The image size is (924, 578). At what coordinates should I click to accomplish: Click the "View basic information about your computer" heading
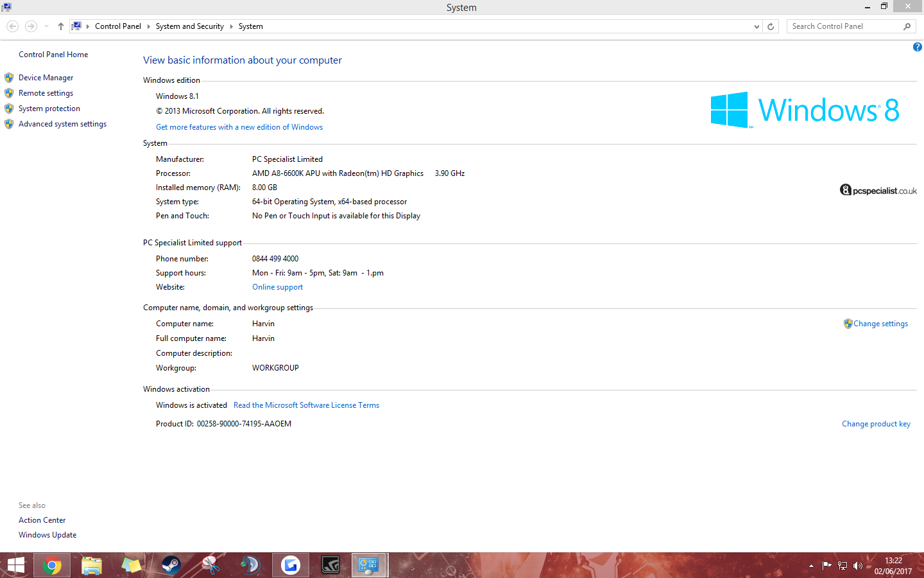243,60
